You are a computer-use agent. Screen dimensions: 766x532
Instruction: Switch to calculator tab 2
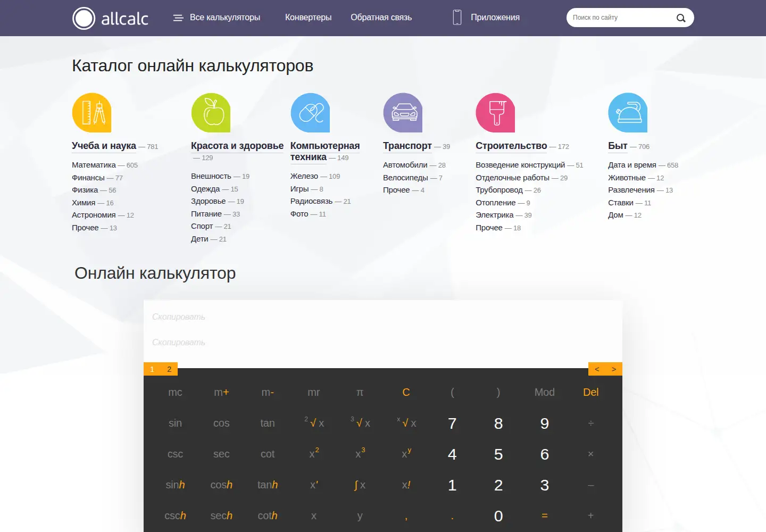(x=169, y=369)
